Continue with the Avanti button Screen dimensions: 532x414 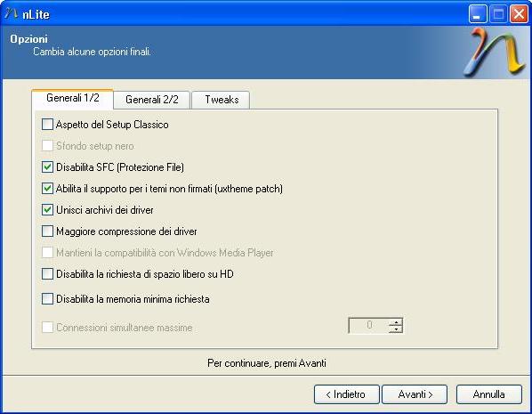tap(415, 394)
